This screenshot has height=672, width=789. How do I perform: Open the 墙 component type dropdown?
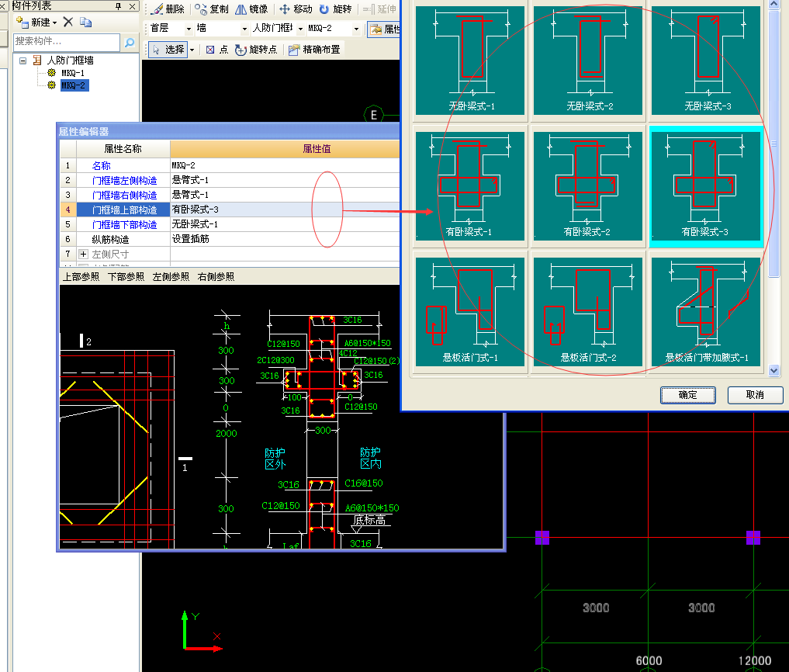click(x=244, y=29)
